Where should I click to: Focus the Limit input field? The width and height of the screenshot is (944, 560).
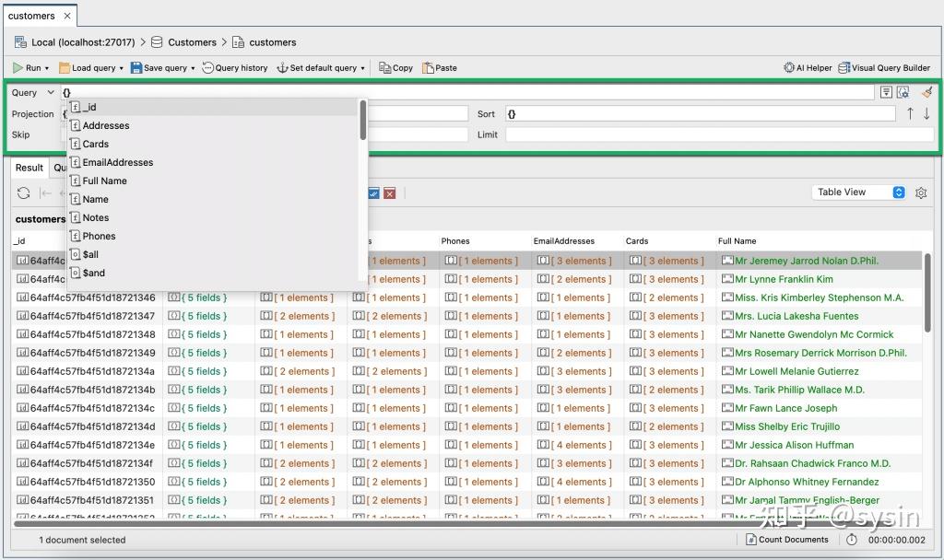click(x=719, y=134)
